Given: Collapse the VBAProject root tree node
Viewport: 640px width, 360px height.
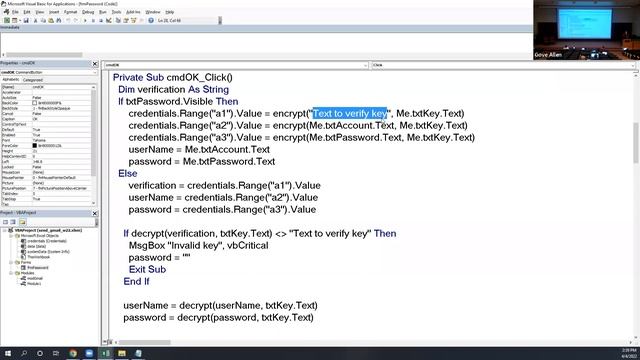Looking at the screenshot, I should point(4,231).
